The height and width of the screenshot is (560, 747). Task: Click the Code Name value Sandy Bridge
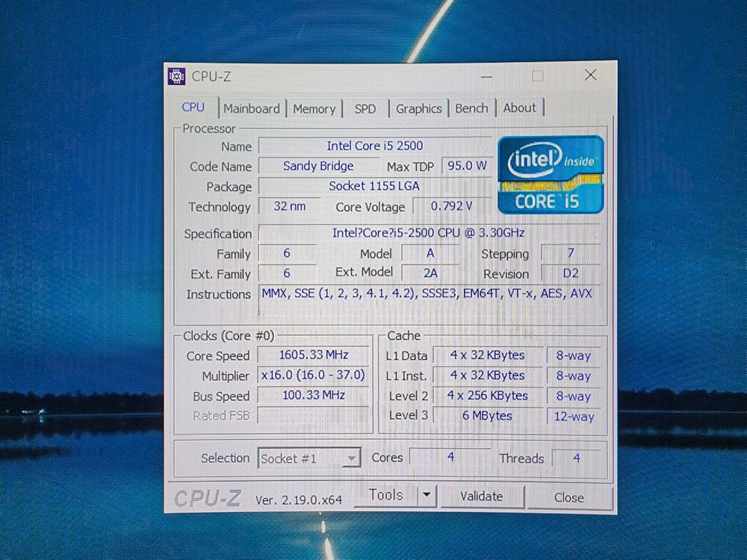pyautogui.click(x=318, y=166)
